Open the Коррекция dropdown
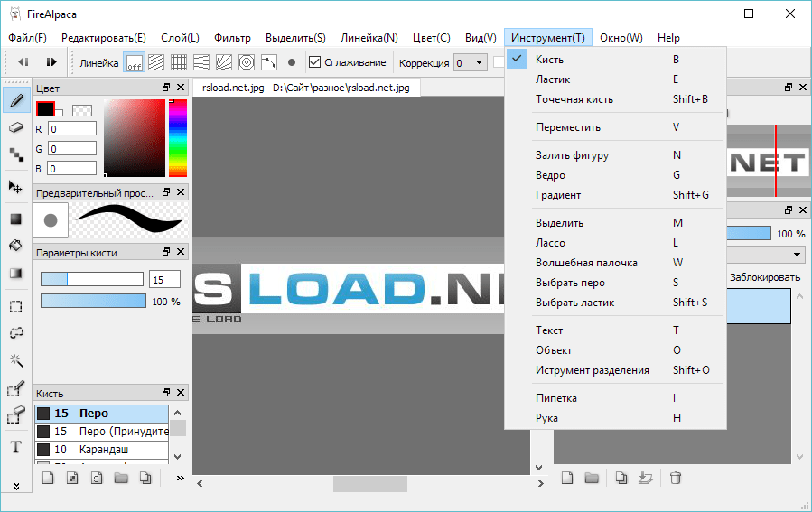The width and height of the screenshot is (812, 512). (471, 63)
